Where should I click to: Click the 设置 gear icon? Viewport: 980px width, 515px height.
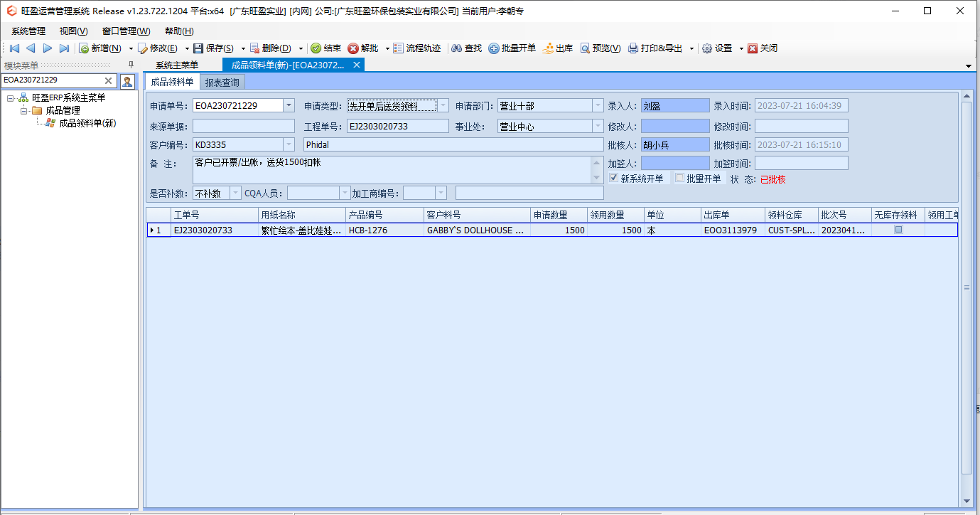click(707, 48)
